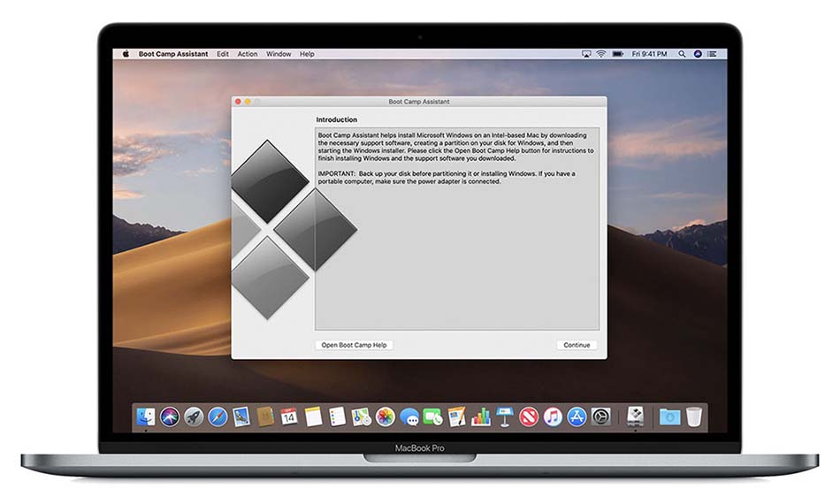Open the Downloads folder in Dock

tap(669, 416)
